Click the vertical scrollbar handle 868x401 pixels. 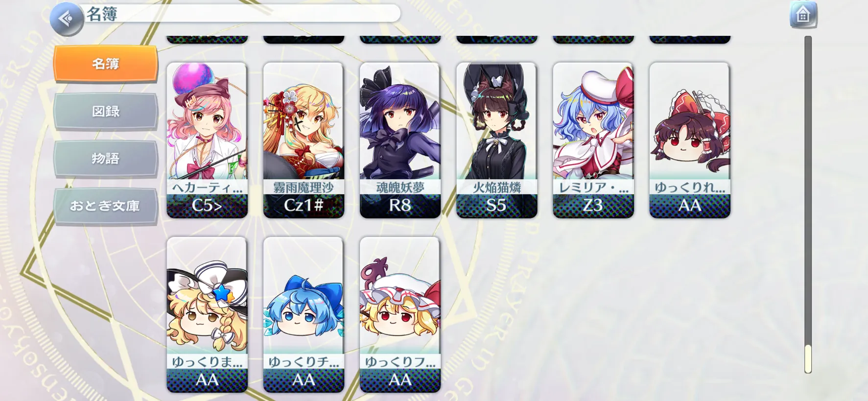pos(808,359)
